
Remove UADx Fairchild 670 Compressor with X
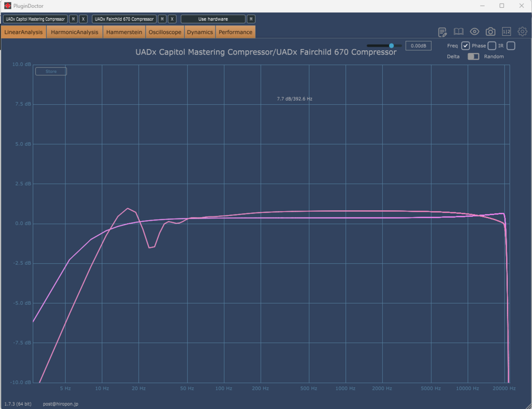coord(172,19)
